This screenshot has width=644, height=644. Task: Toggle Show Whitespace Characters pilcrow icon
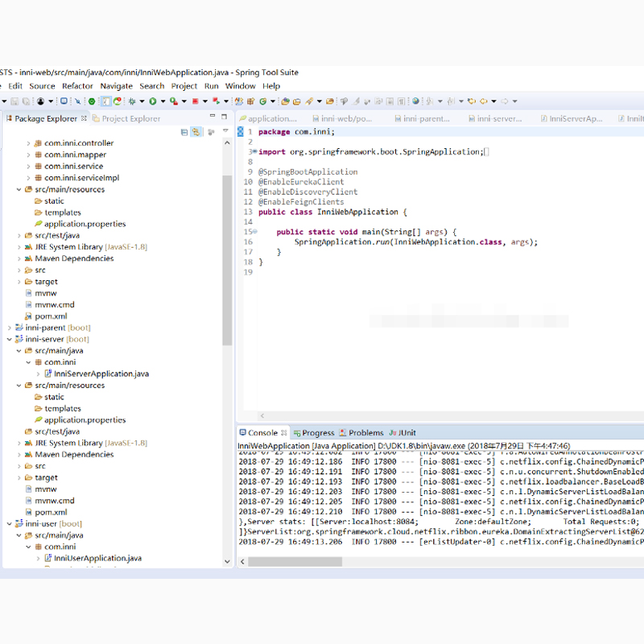pos(401,101)
